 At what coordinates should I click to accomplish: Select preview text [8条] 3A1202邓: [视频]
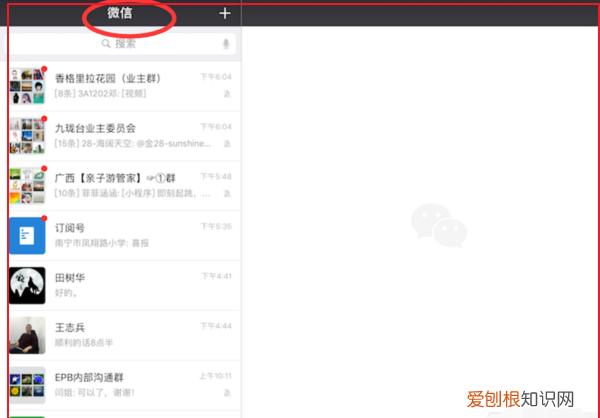[100, 94]
